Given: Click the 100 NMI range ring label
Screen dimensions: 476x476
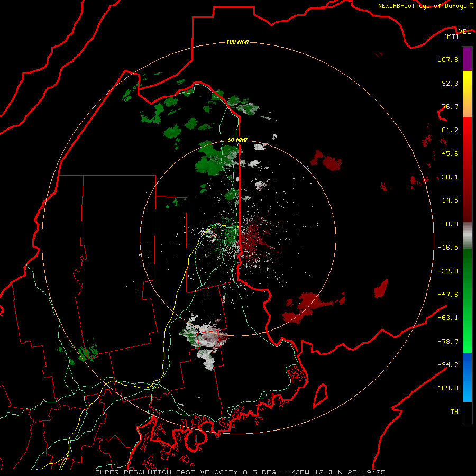Looking at the screenshot, I should 237,42.
